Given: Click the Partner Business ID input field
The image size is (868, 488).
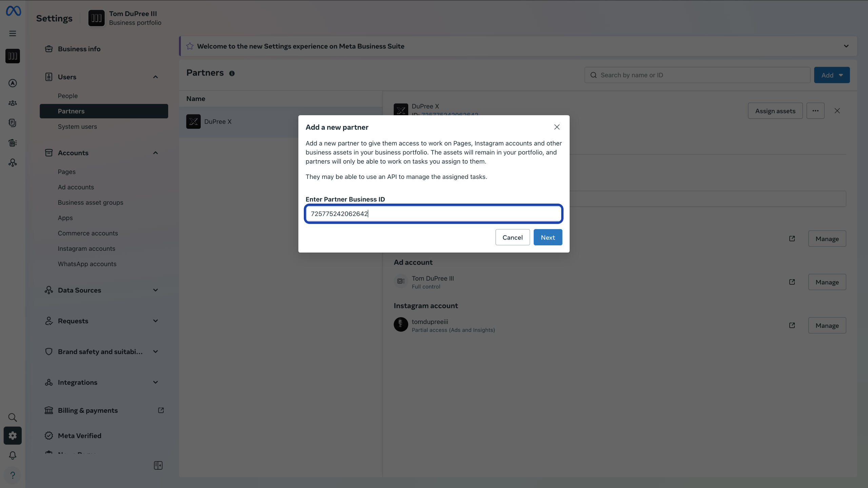Looking at the screenshot, I should click(x=433, y=214).
